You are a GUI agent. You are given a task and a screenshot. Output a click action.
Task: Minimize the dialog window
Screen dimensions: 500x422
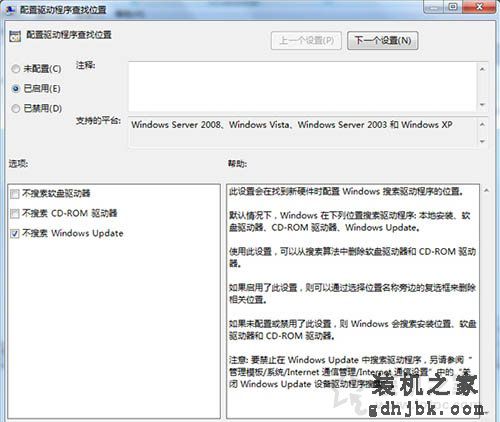coord(434,7)
